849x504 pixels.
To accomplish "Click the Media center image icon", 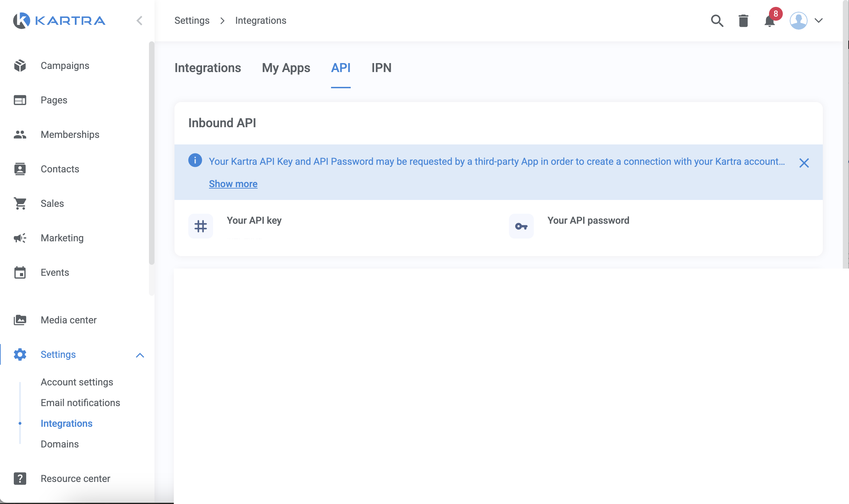I will click(20, 320).
